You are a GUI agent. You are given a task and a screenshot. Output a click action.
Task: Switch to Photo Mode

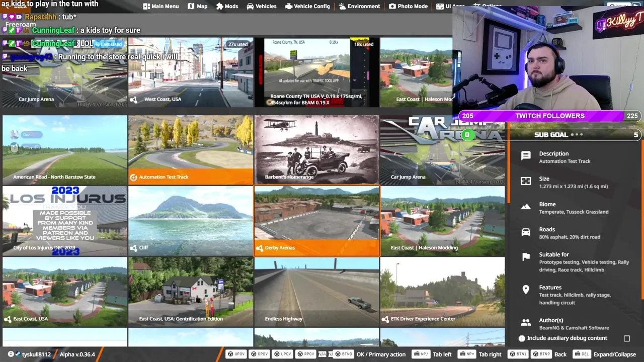pos(408,6)
